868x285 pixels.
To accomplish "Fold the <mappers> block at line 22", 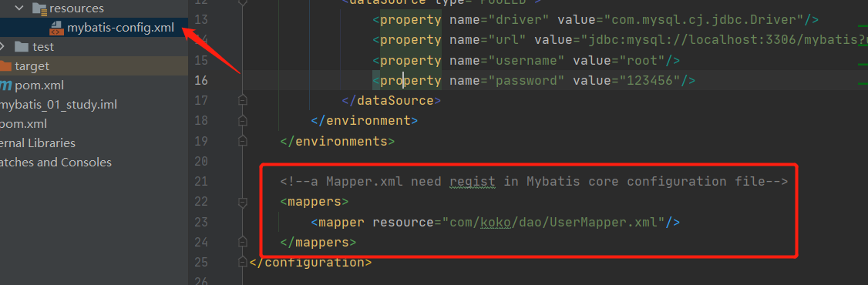I will coord(242,202).
